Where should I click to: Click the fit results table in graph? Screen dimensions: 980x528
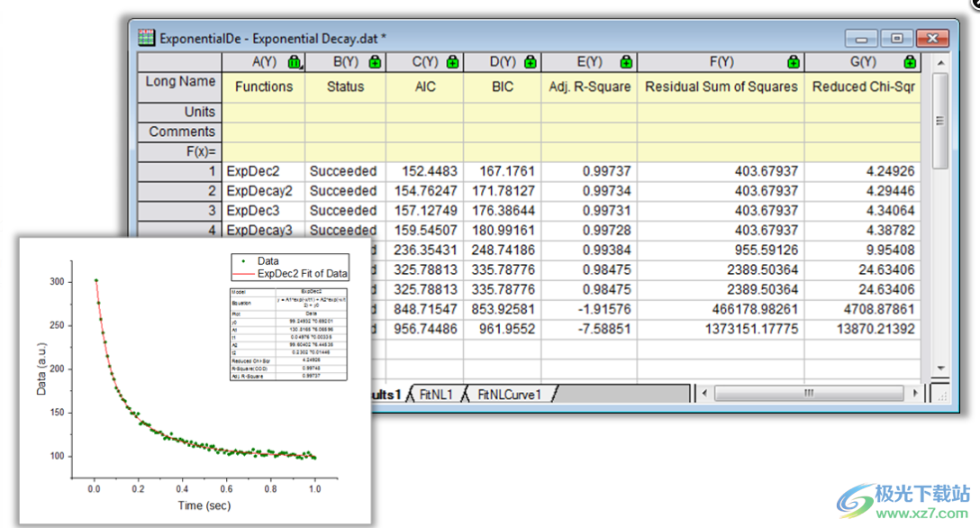(x=289, y=333)
